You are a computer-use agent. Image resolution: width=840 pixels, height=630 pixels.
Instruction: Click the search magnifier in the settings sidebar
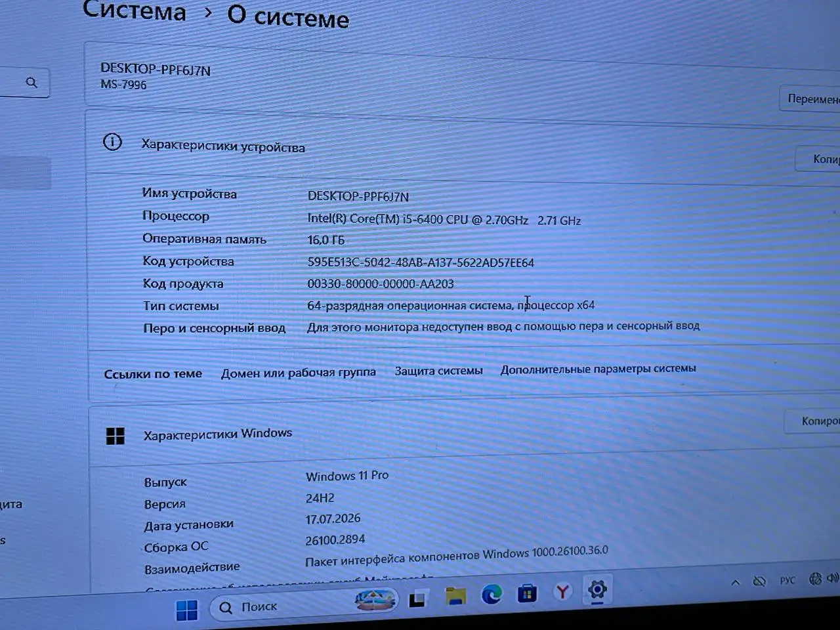pos(31,83)
